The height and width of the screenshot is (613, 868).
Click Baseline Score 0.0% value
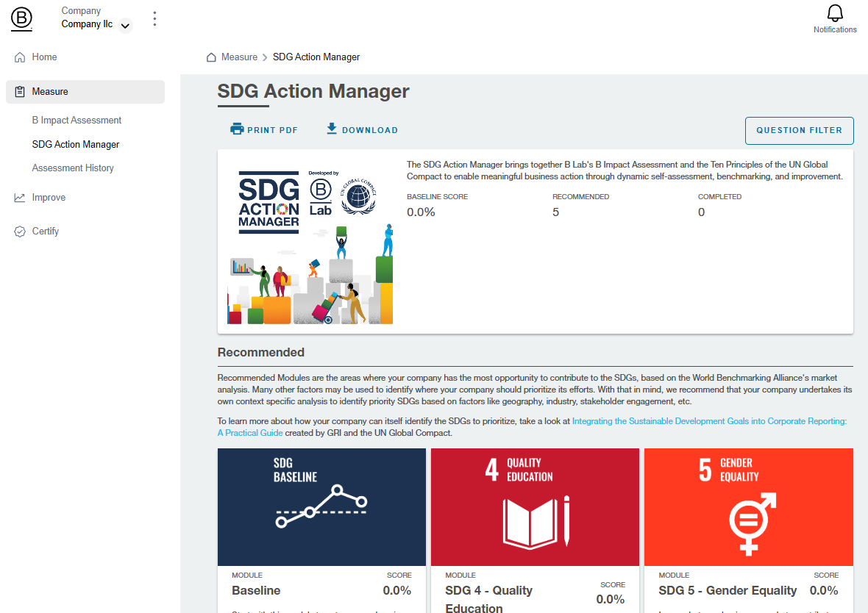point(421,212)
